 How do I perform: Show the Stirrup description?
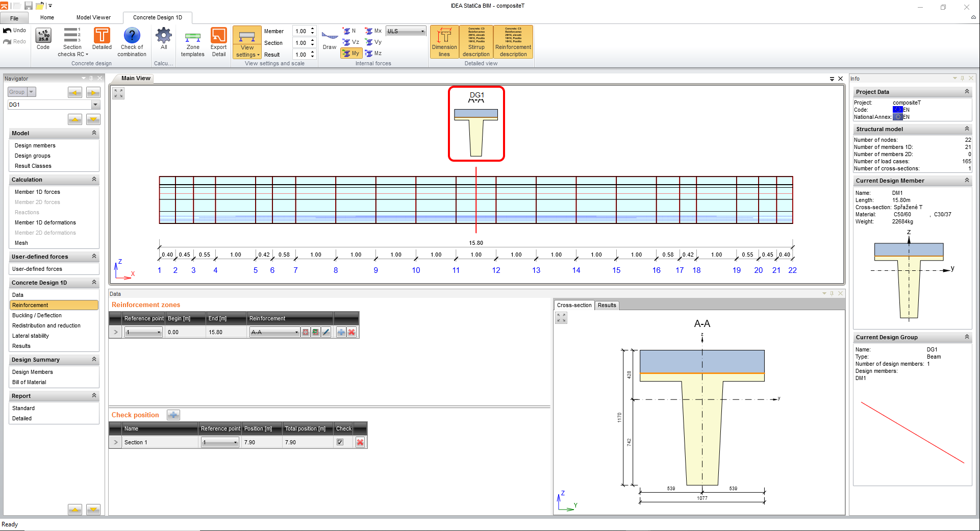tap(476, 41)
